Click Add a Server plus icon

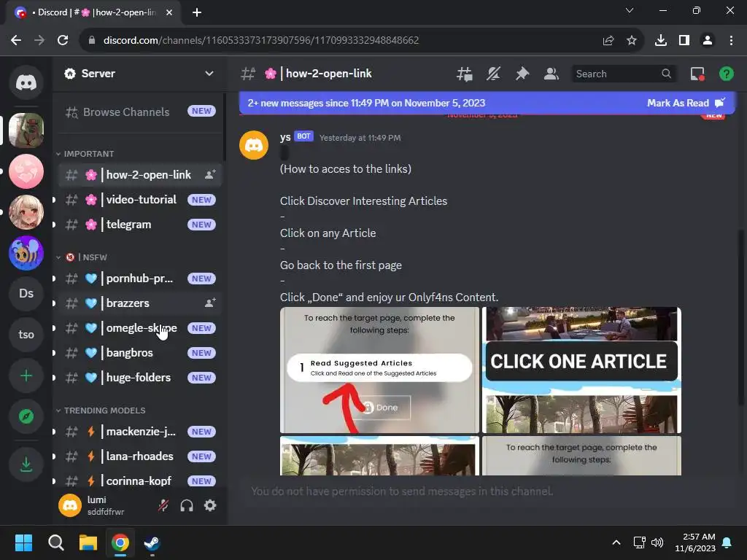pos(26,376)
